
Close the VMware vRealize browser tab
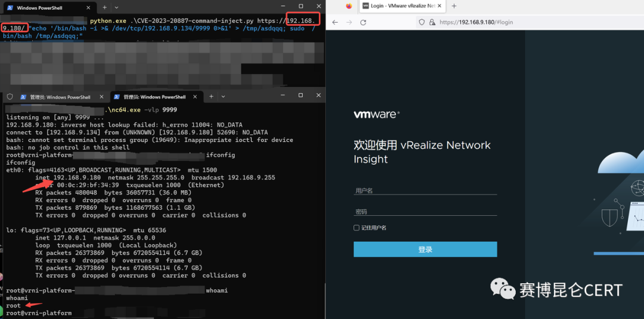point(439,6)
